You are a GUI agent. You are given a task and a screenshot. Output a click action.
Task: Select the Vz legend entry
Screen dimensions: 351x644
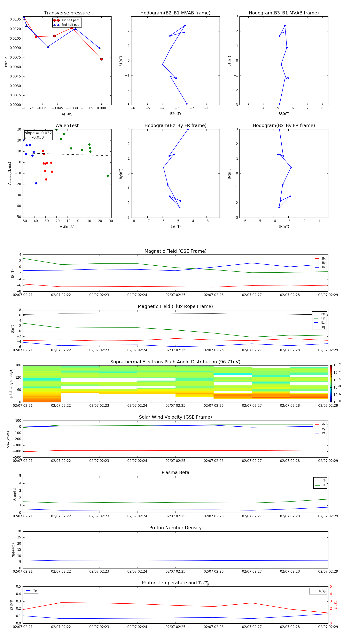point(320,433)
